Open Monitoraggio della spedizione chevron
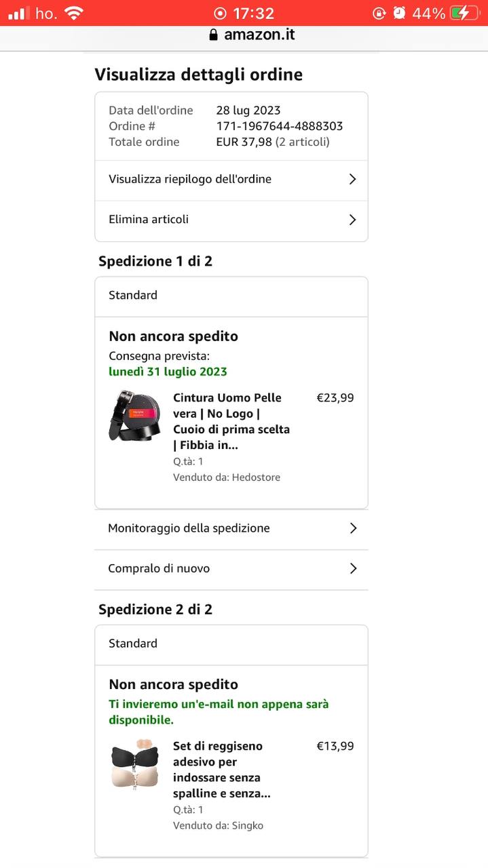Viewport: 488px width, 868px height. pyautogui.click(x=353, y=528)
